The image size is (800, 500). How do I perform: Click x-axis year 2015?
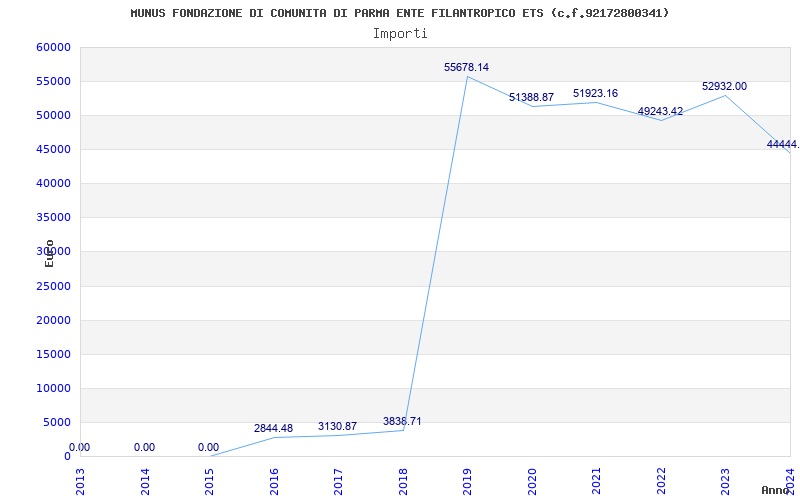pos(209,481)
